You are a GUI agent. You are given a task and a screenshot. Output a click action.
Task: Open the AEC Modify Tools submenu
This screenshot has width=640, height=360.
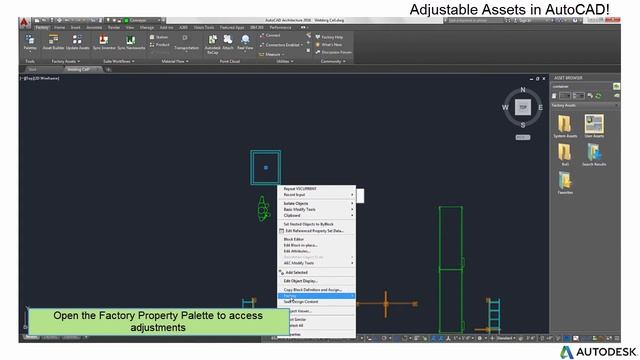click(x=316, y=263)
